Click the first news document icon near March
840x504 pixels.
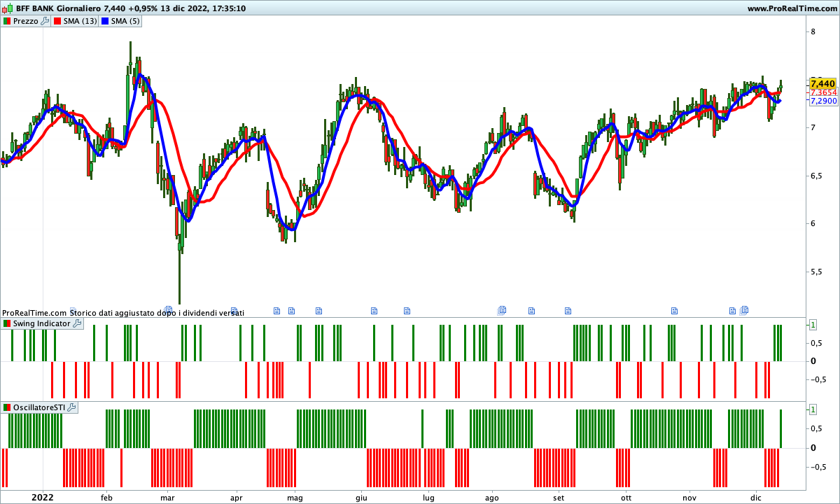tap(168, 309)
